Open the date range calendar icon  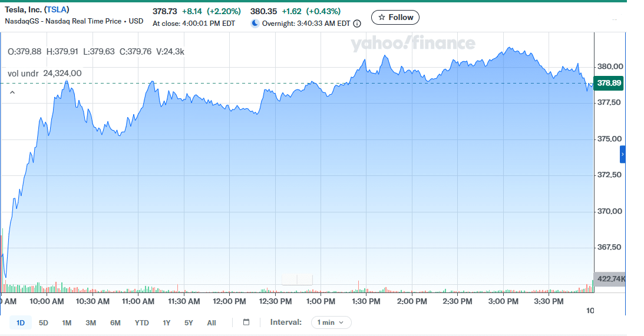pos(246,322)
